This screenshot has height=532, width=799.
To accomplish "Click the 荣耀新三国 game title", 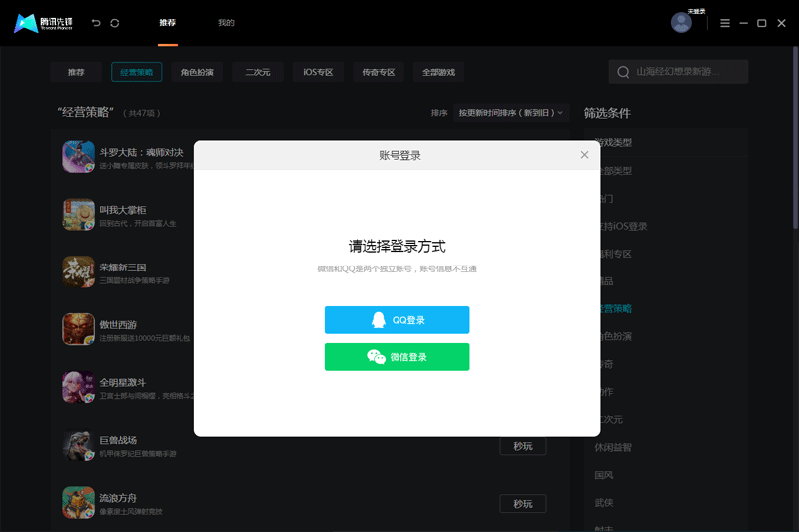I will click(x=123, y=267).
